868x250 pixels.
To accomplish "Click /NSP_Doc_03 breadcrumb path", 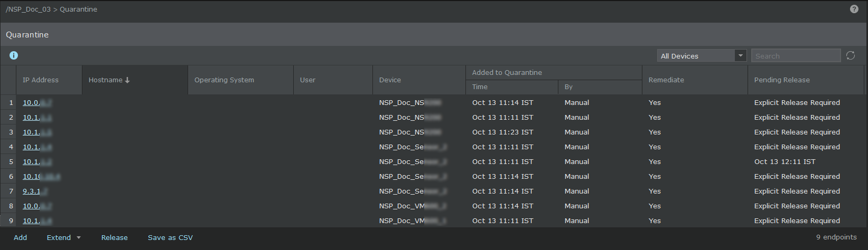I will pos(28,9).
